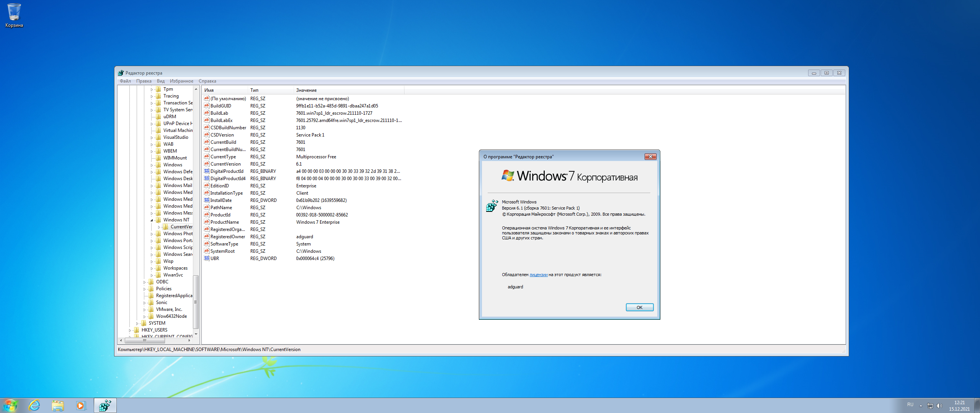Show hidden tray icons arrow
The height and width of the screenshot is (413, 980).
click(921, 406)
